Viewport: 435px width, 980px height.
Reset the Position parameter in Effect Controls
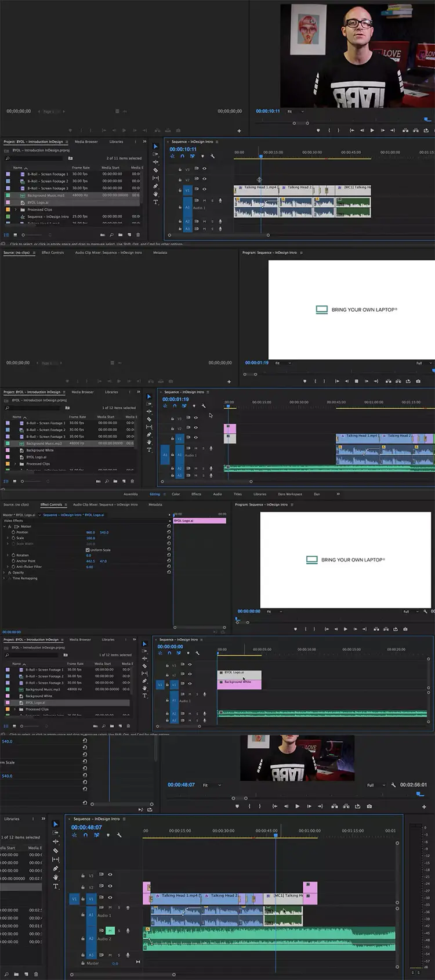[x=169, y=532]
